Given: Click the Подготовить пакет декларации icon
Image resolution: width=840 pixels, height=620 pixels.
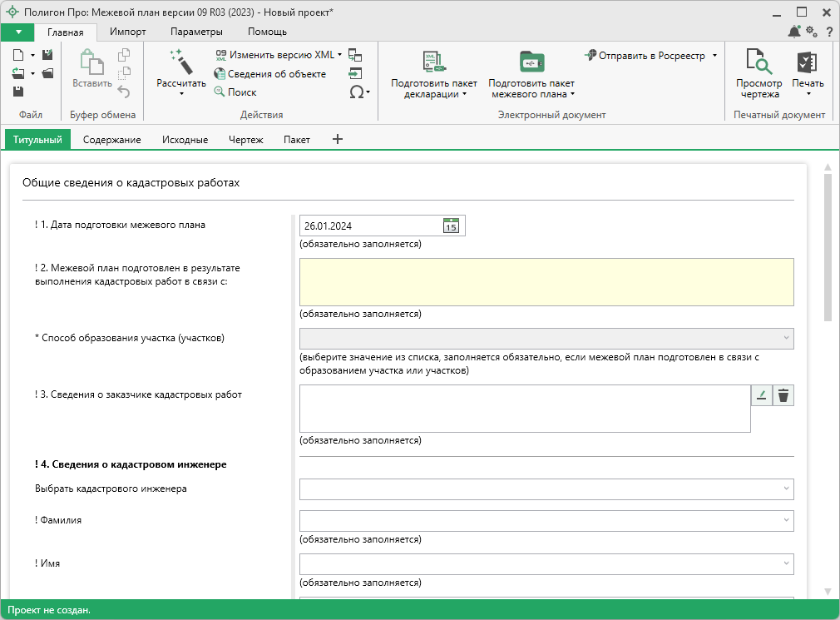Looking at the screenshot, I should pyautogui.click(x=434, y=62).
